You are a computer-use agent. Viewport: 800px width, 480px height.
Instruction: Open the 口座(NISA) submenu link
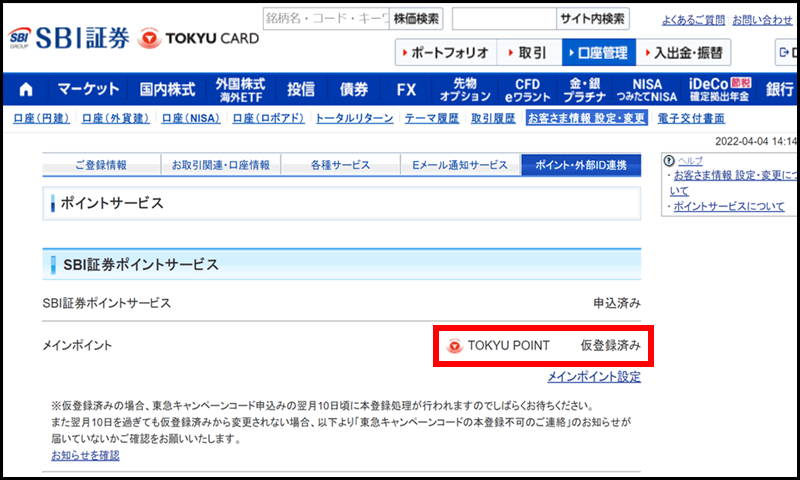point(191,118)
